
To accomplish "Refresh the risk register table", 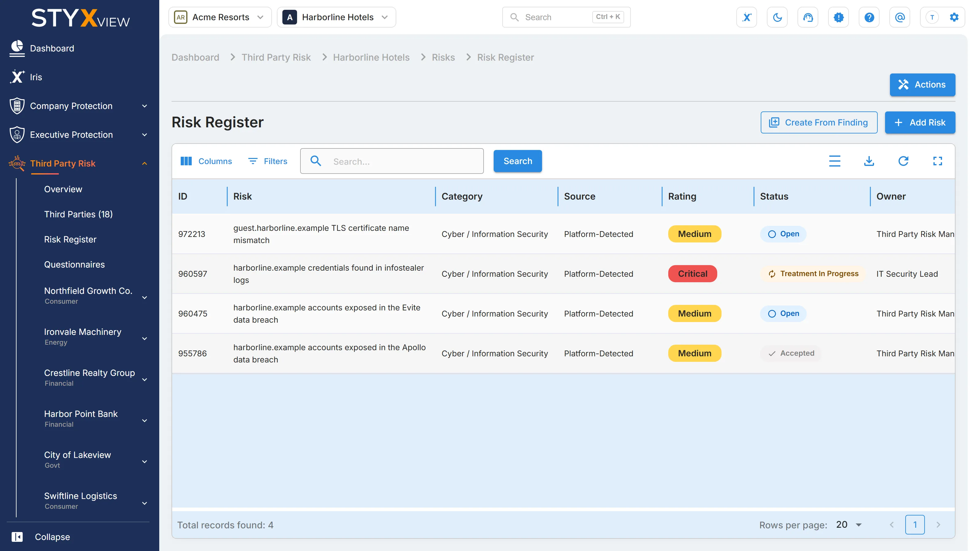I will pos(903,161).
